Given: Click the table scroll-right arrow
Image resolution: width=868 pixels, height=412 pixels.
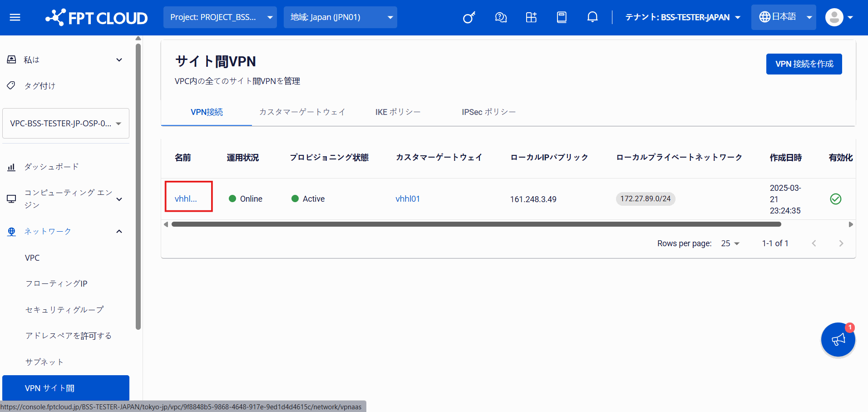Looking at the screenshot, I should click(x=851, y=224).
